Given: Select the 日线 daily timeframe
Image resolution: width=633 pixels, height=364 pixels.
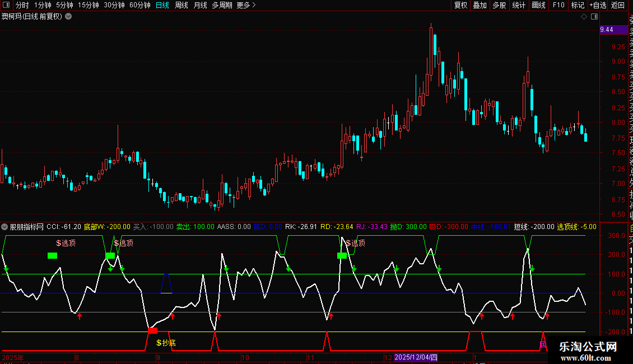Looking at the screenshot, I should coord(162,5).
